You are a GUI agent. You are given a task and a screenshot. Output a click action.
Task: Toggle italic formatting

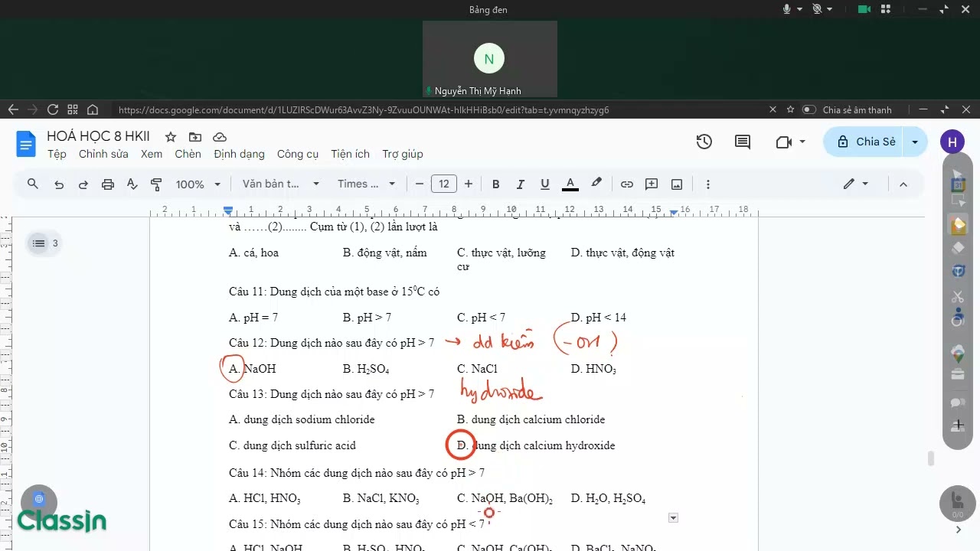click(x=520, y=184)
